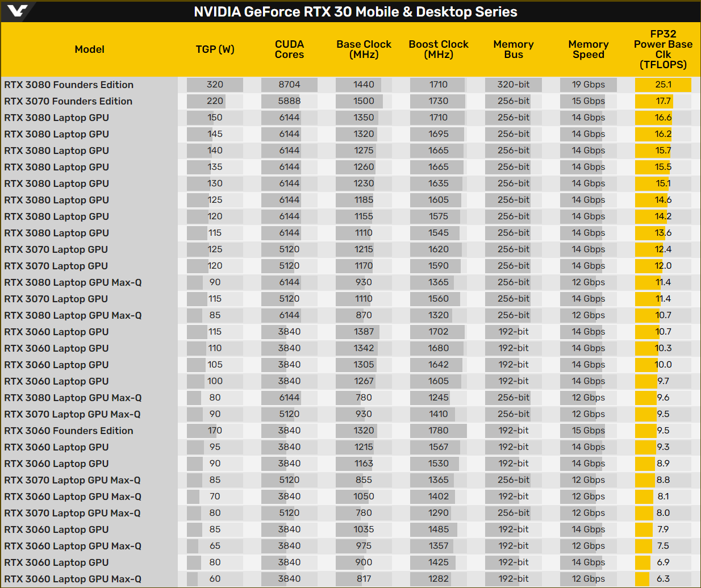Select the RTX 3060 Founders Edition row

pyautogui.click(x=350, y=431)
